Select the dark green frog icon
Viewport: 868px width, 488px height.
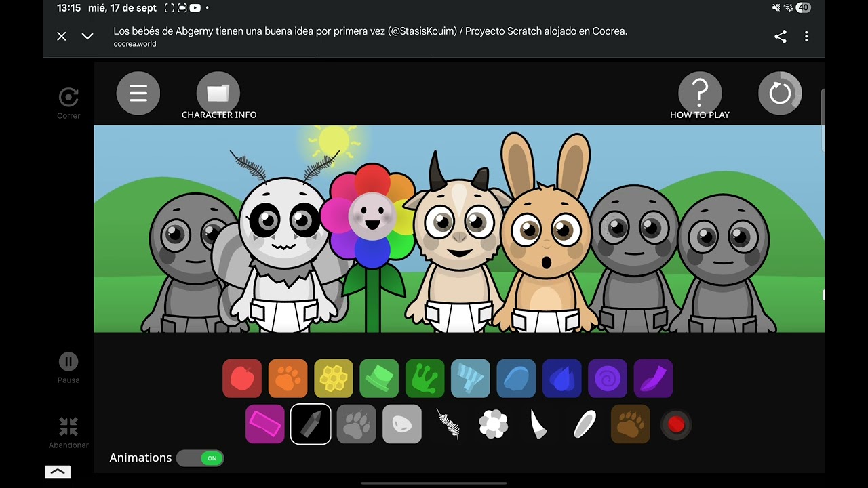click(x=425, y=378)
